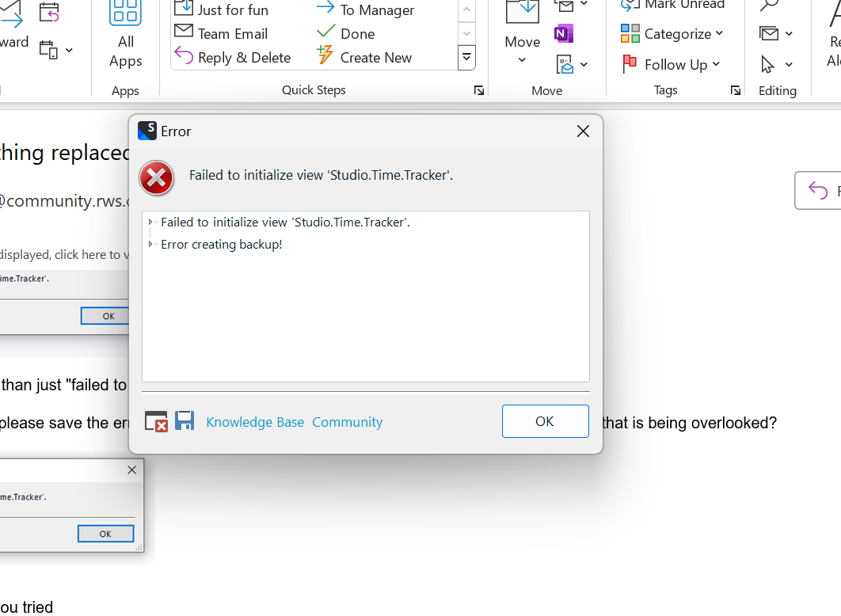This screenshot has height=616, width=841.
Task: Click the related-messages envelope icon in Editing
Action: pyautogui.click(x=769, y=34)
